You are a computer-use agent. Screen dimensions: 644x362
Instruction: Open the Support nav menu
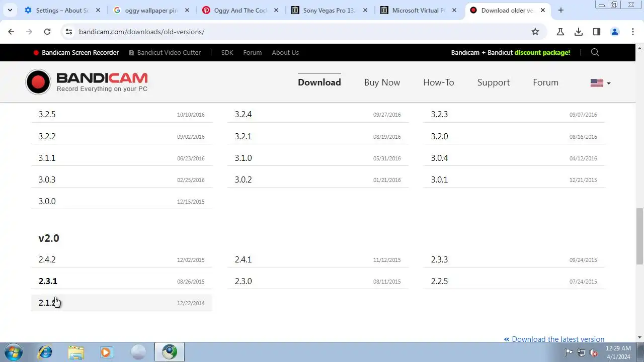pyautogui.click(x=494, y=82)
